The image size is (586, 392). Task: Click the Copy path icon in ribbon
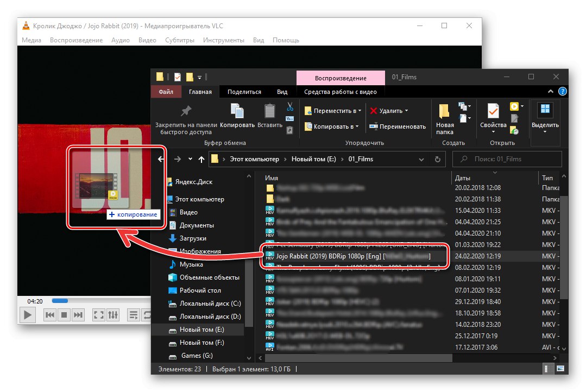[x=290, y=119]
